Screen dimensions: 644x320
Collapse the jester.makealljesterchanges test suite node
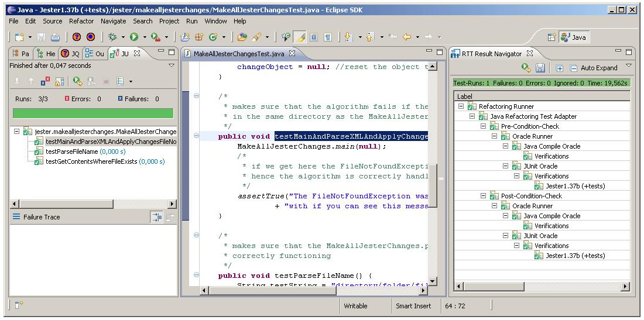click(x=16, y=132)
